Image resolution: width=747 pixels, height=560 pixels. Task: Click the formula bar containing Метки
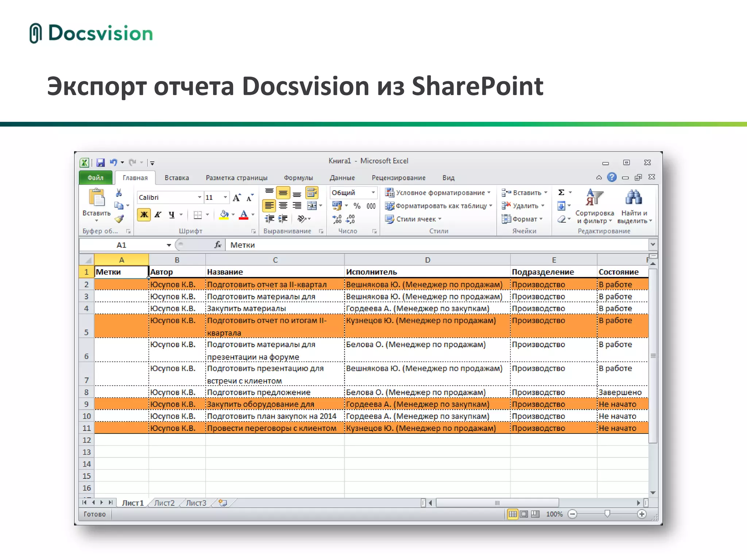click(x=437, y=245)
